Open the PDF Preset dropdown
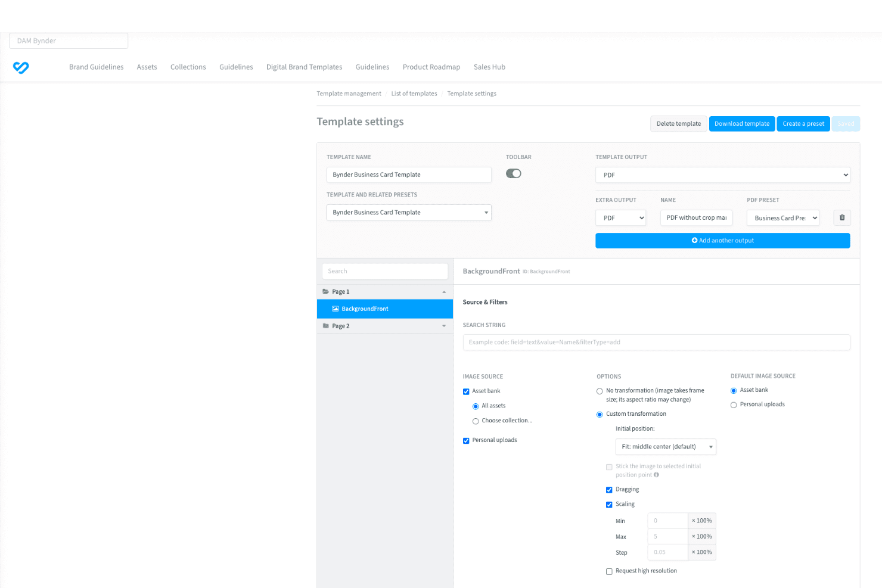Screen dimensions: 882x588 click(783, 218)
